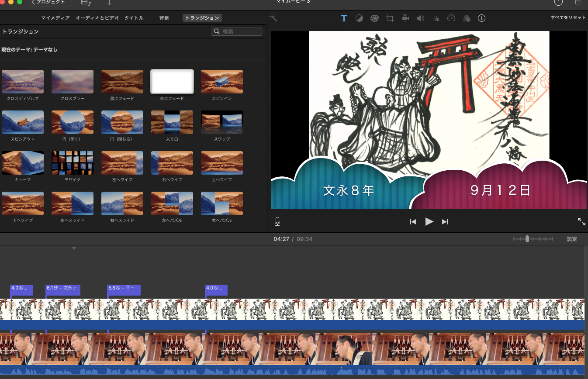Select 右へパズル transition thumbnail

[x=222, y=203]
